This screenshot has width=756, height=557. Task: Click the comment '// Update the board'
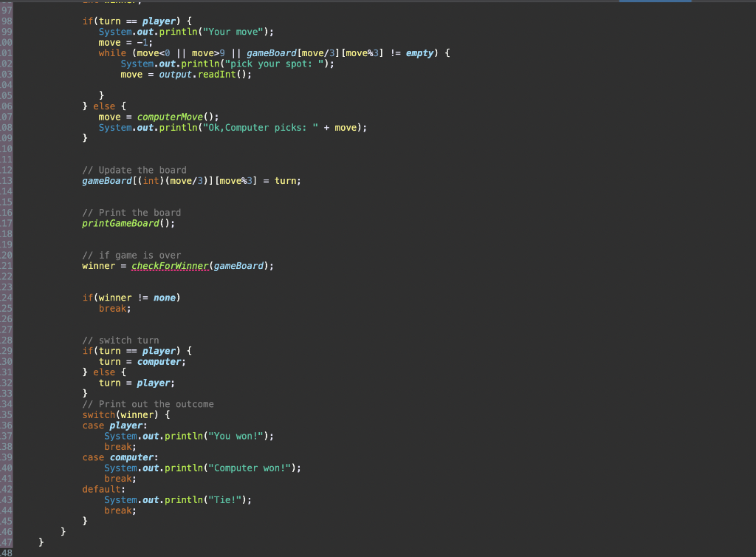pyautogui.click(x=134, y=170)
